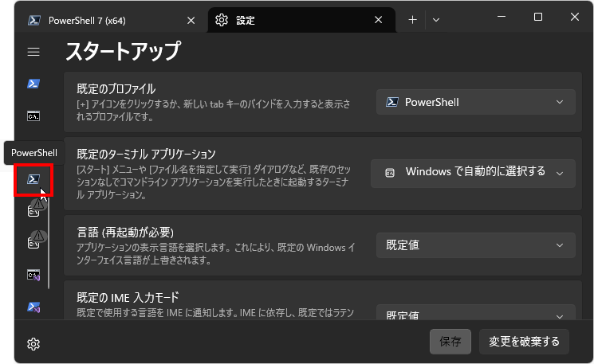Switch to the 設定 tab
Image resolution: width=594 pixels, height=364 pixels.
(x=301, y=20)
